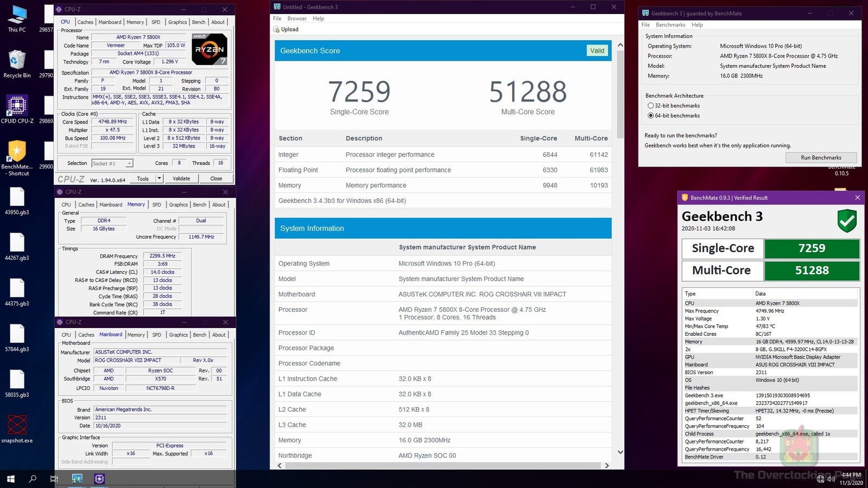Click the Valid badge next to Geekbench Score
This screenshot has width=868, height=488.
[x=597, y=50]
